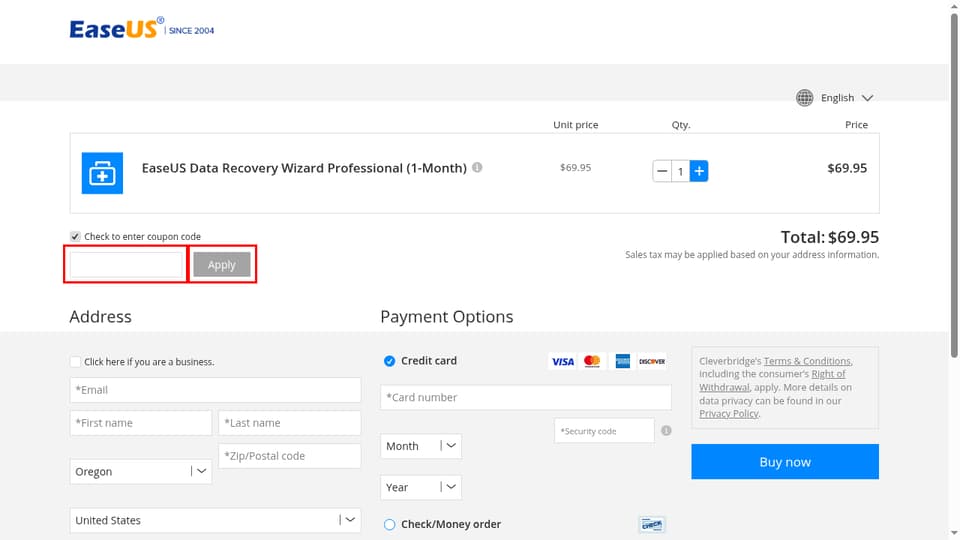960x540 pixels.
Task: Select the Credit card radio option
Action: 389,361
